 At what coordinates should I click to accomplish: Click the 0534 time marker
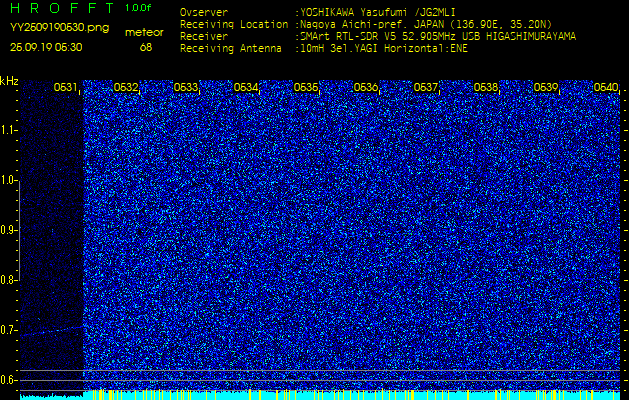click(246, 87)
